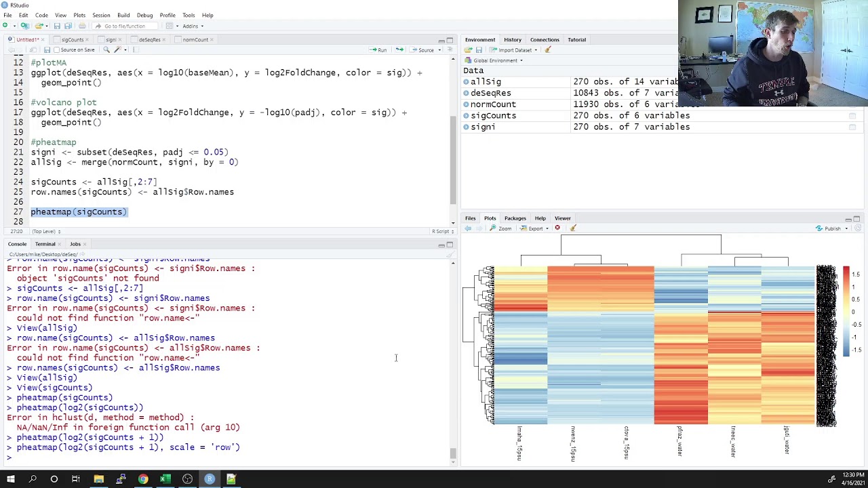Switch to the deSeqRes editor tab
Screen dimensions: 868x488
149,39
